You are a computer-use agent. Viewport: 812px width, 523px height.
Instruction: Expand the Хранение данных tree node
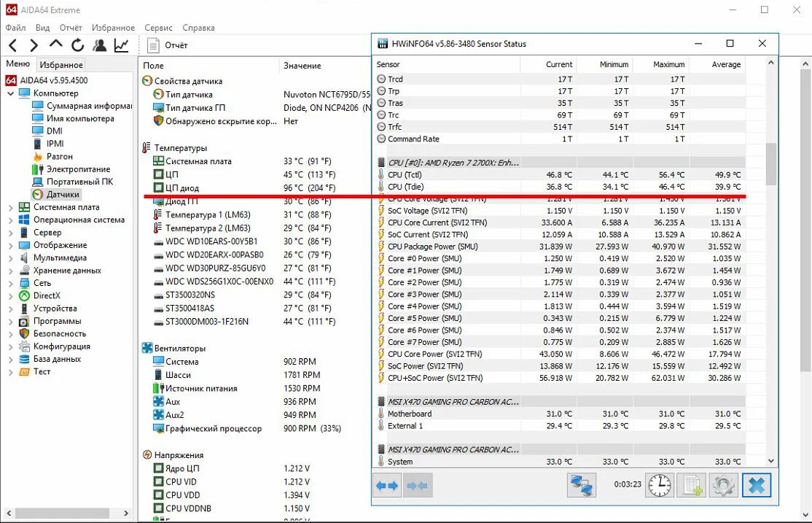coord(11,271)
